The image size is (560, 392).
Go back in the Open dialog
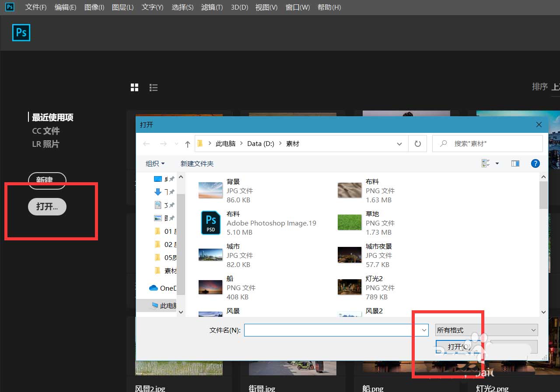(x=147, y=144)
